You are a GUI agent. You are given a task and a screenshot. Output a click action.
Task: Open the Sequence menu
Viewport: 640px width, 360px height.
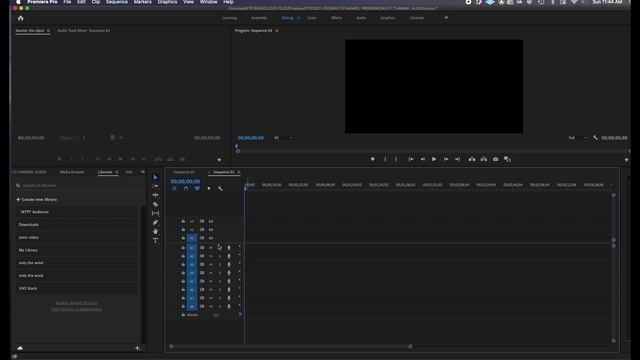[117, 2]
